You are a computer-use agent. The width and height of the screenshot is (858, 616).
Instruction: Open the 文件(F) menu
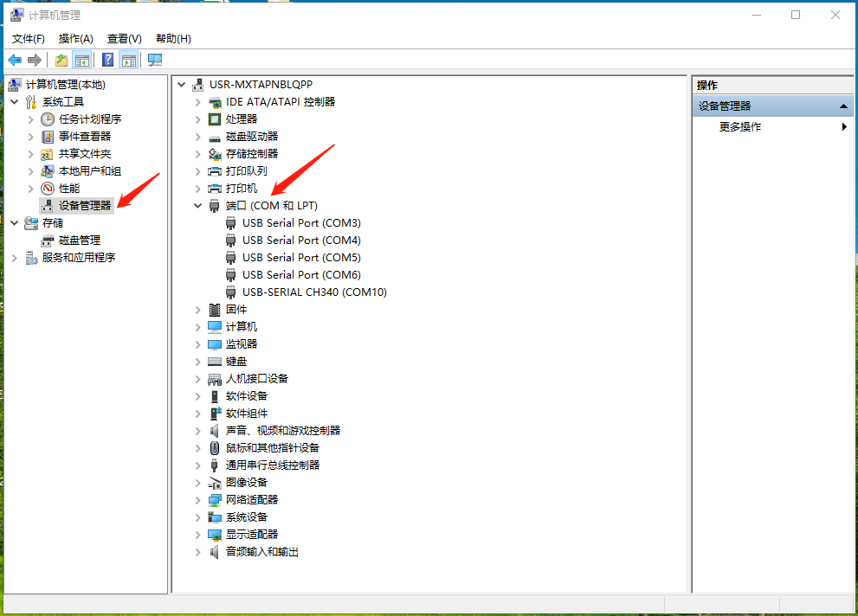[x=29, y=39]
